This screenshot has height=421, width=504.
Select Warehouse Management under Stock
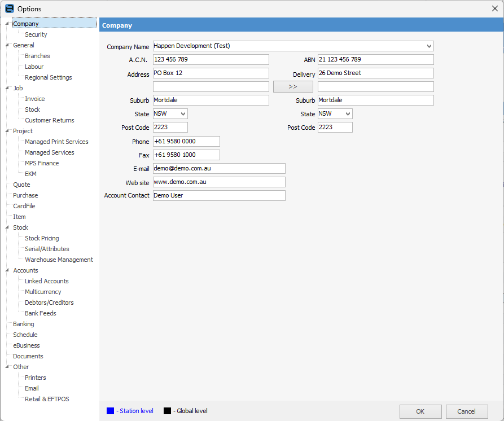59,260
